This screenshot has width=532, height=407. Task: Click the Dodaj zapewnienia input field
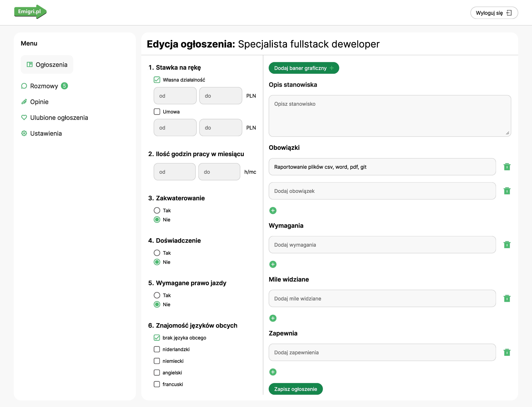tap(382, 352)
